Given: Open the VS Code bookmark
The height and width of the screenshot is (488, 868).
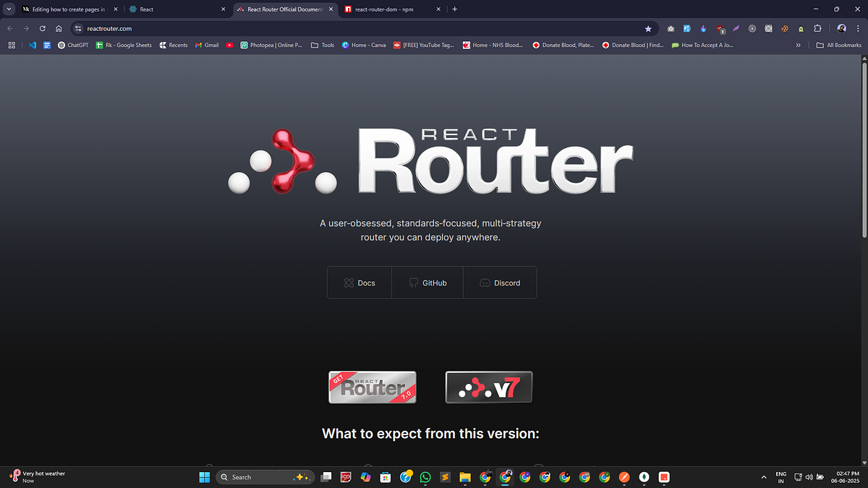Looking at the screenshot, I should [33, 45].
